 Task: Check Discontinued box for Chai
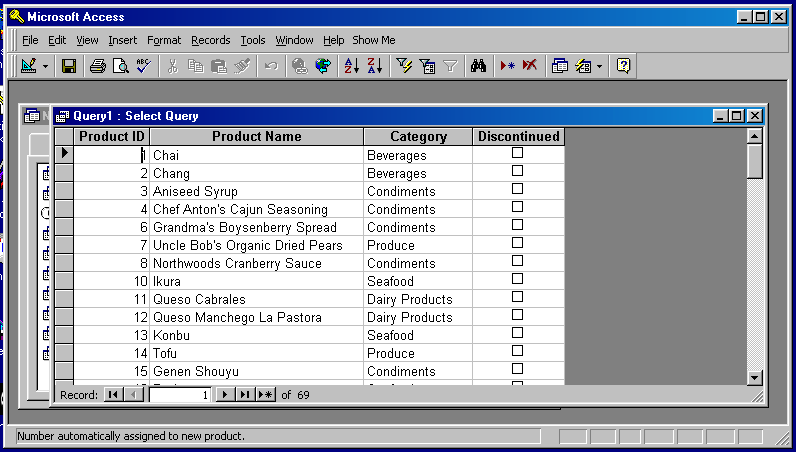(x=517, y=154)
